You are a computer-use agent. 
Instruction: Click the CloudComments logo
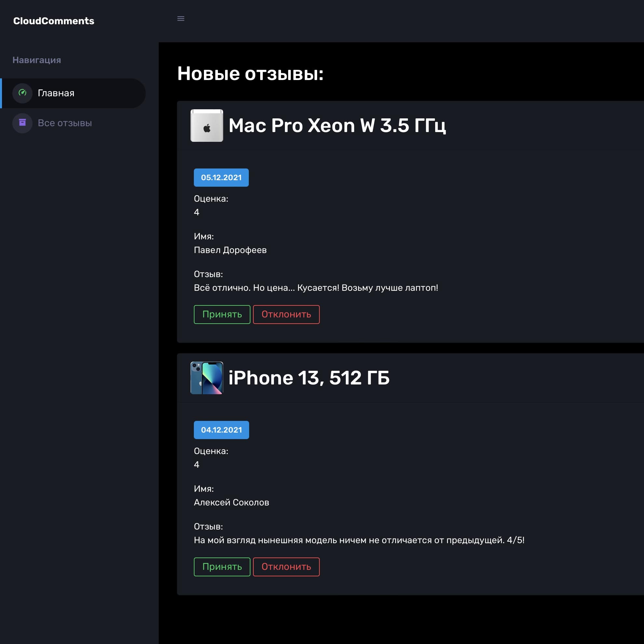[54, 21]
